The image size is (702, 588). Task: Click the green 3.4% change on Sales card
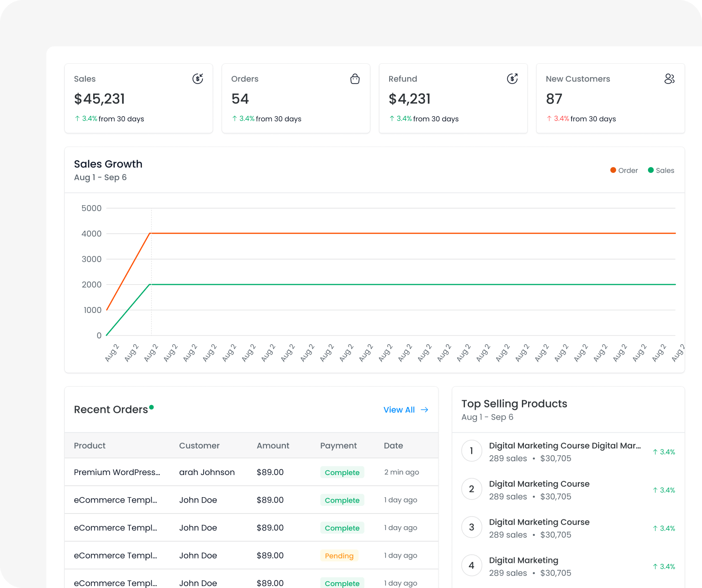tap(86, 119)
